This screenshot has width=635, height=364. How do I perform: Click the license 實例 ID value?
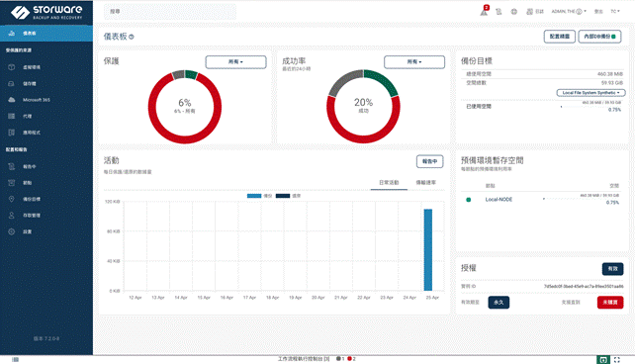584,286
